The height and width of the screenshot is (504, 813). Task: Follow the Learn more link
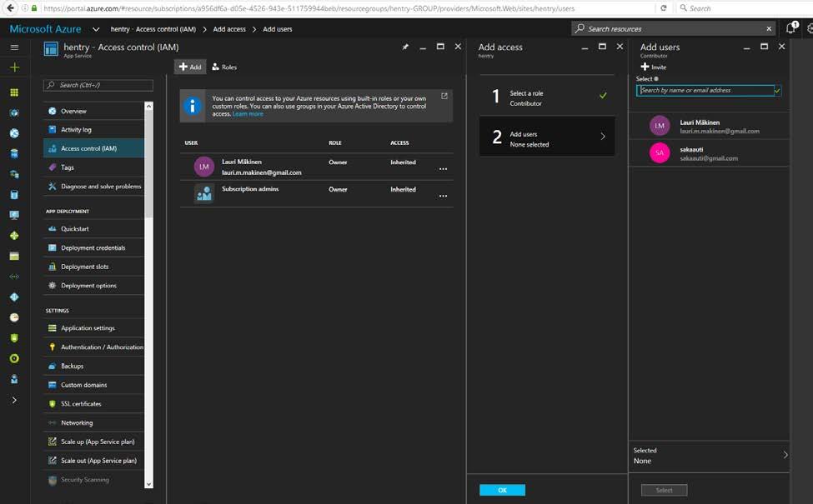tap(248, 114)
